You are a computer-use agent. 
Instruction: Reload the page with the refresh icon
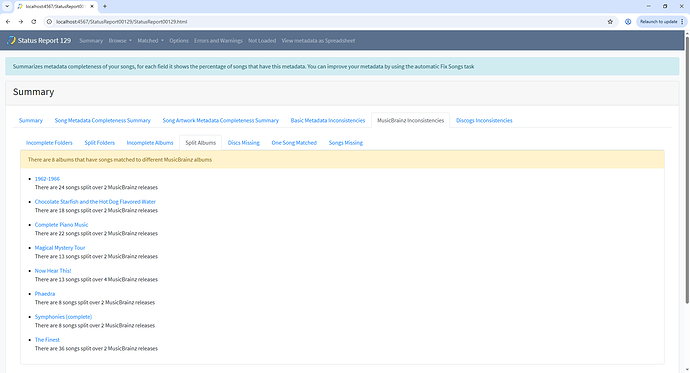[x=33, y=22]
